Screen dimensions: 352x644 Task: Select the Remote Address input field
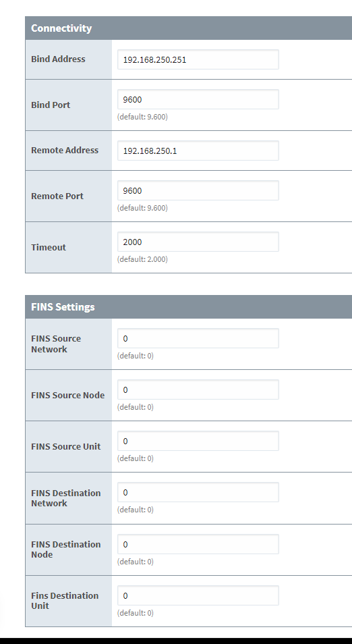coord(198,151)
